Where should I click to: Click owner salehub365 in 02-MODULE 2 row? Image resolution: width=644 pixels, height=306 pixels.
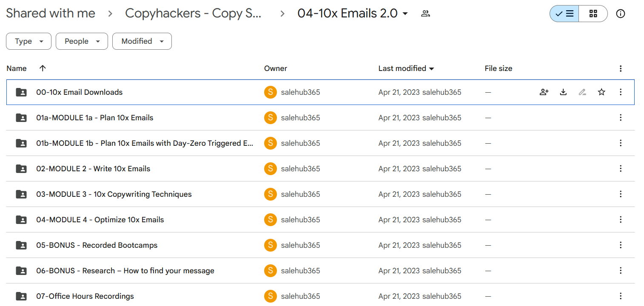[x=300, y=169]
